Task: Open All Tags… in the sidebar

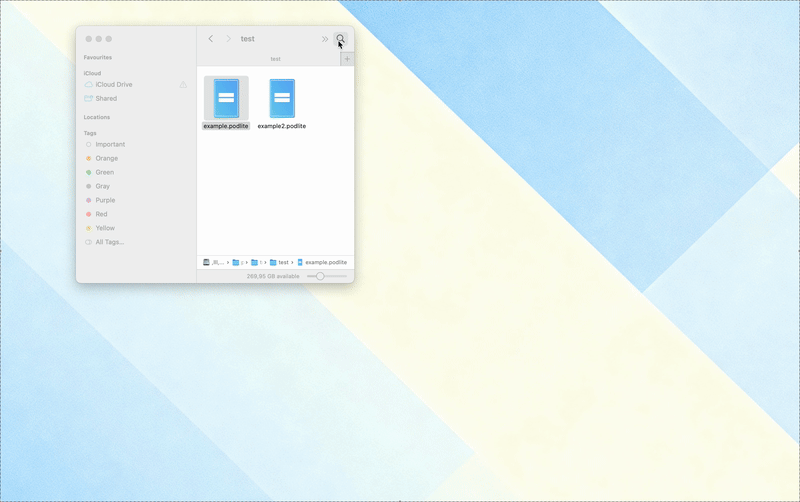Action: pos(109,242)
